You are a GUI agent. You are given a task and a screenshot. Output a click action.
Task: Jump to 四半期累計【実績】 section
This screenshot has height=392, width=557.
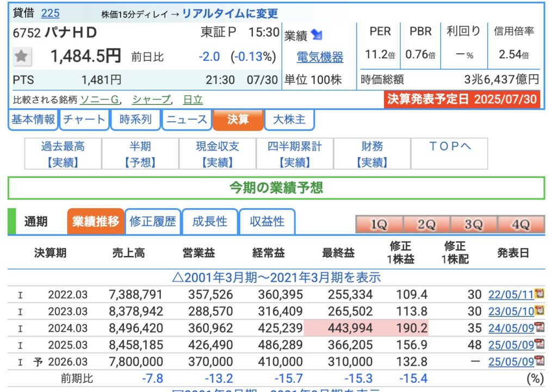click(x=294, y=154)
